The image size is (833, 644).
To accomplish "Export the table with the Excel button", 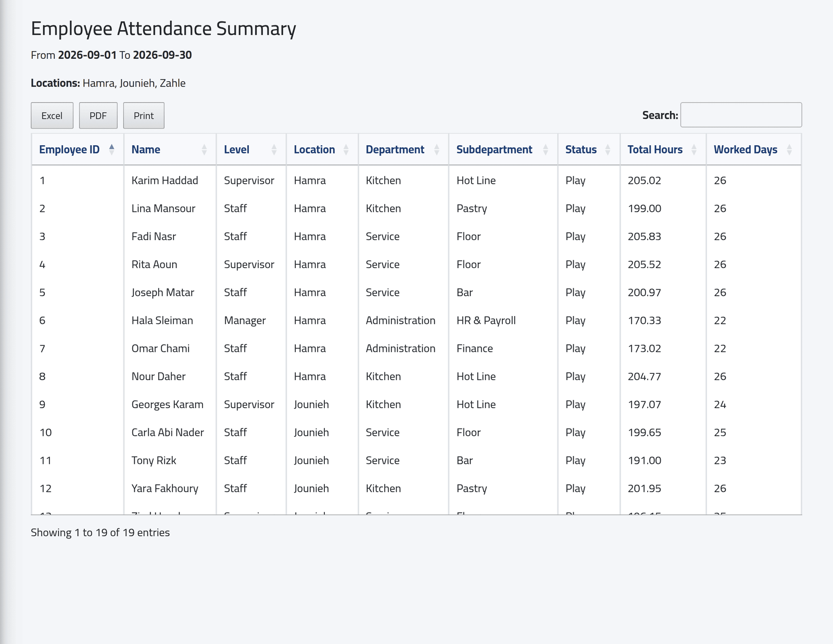I will click(x=52, y=116).
